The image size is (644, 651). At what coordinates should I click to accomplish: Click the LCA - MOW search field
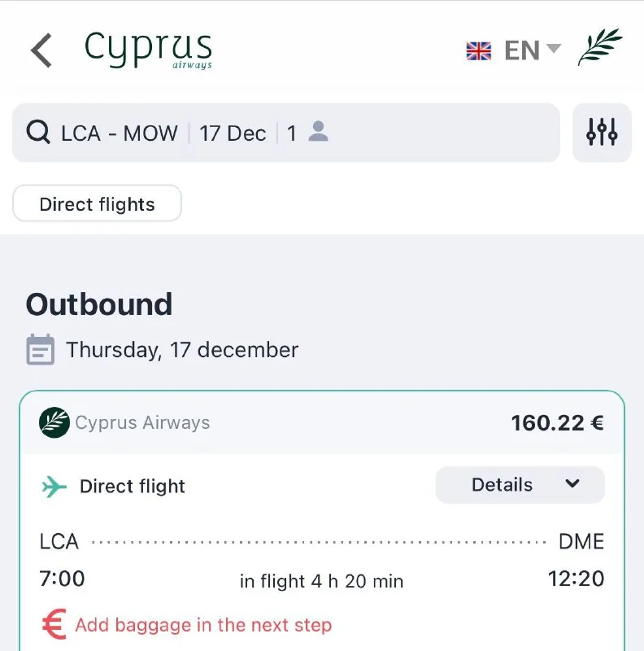(119, 133)
